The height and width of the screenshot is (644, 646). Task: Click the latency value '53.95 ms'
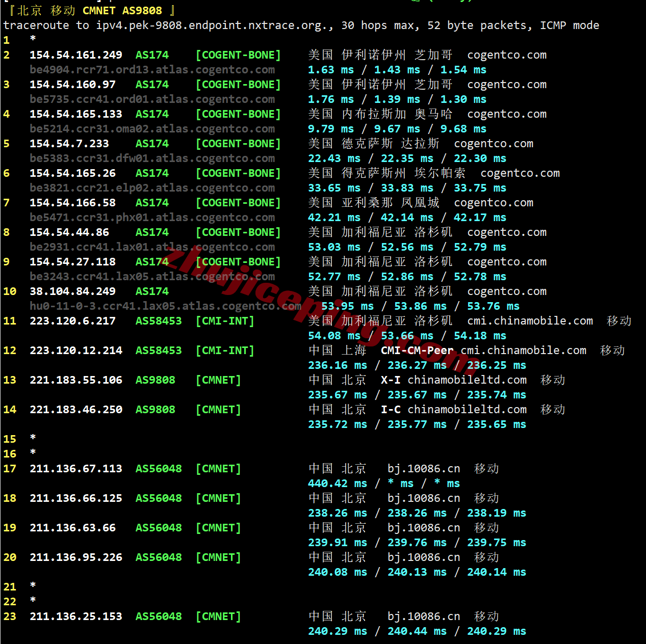tap(348, 306)
